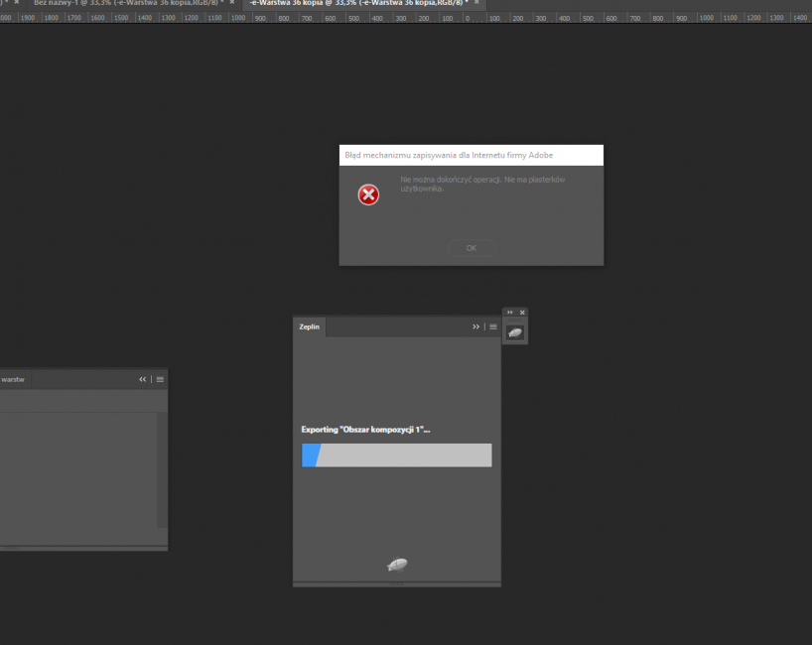Collapse the Zeplin panel with its double-arrow chevron
812x645 pixels.
[475, 326]
